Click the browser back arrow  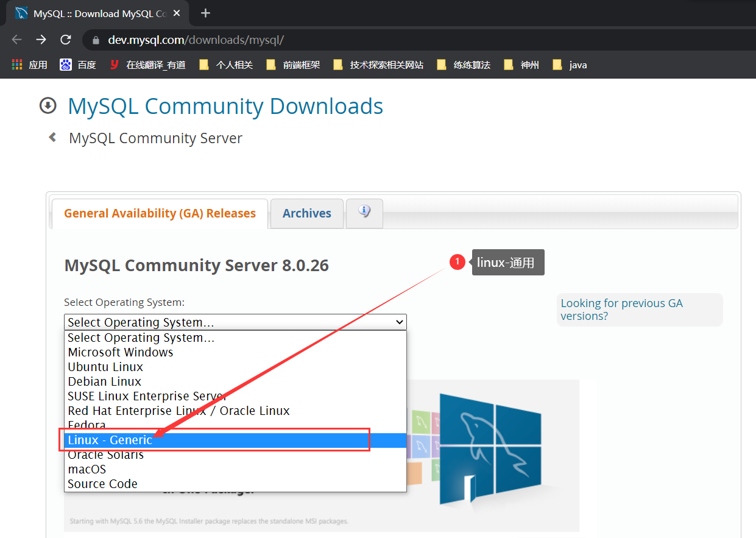point(16,40)
